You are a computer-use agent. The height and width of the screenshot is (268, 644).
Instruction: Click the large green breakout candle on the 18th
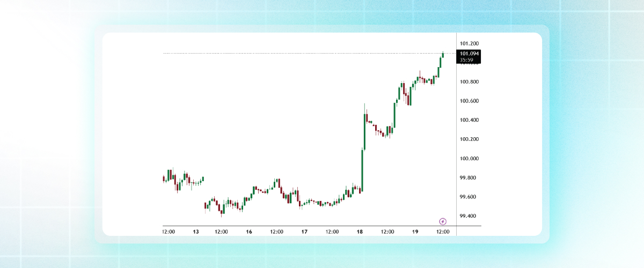362,170
